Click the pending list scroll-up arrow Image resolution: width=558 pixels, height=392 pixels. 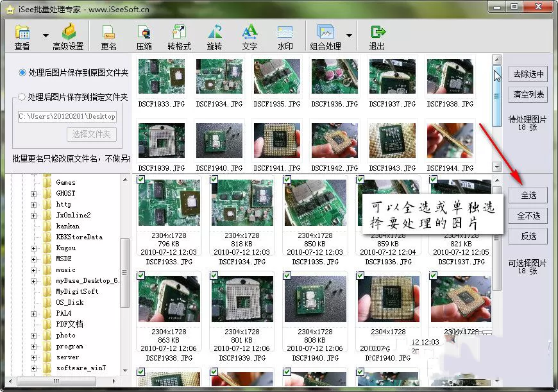(x=497, y=60)
